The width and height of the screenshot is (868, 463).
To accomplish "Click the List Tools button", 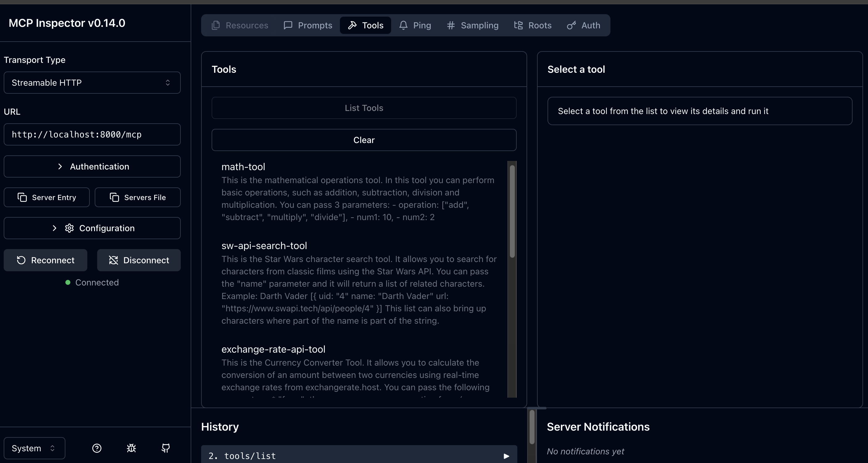I will pyautogui.click(x=364, y=108).
